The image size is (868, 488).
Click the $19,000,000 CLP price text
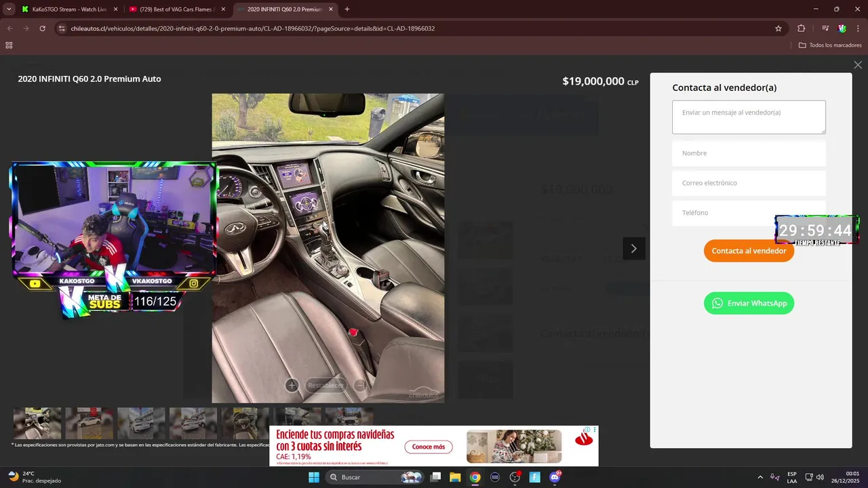tap(600, 81)
